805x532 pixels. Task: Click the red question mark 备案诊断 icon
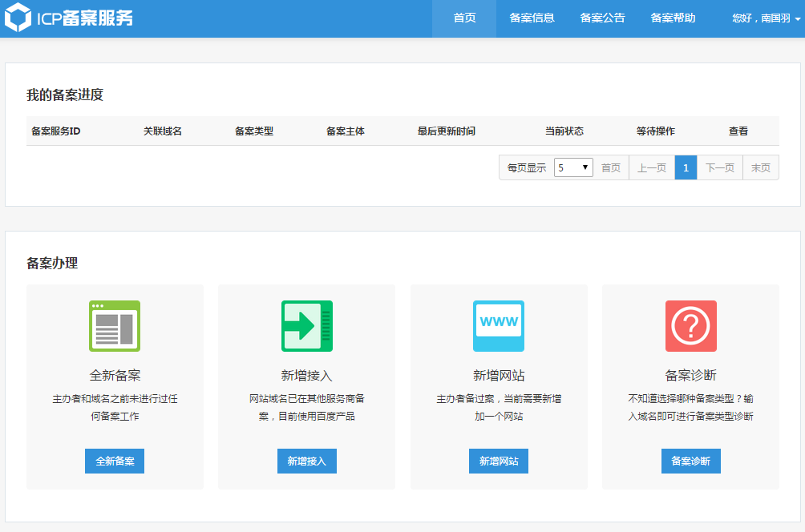[x=691, y=326]
